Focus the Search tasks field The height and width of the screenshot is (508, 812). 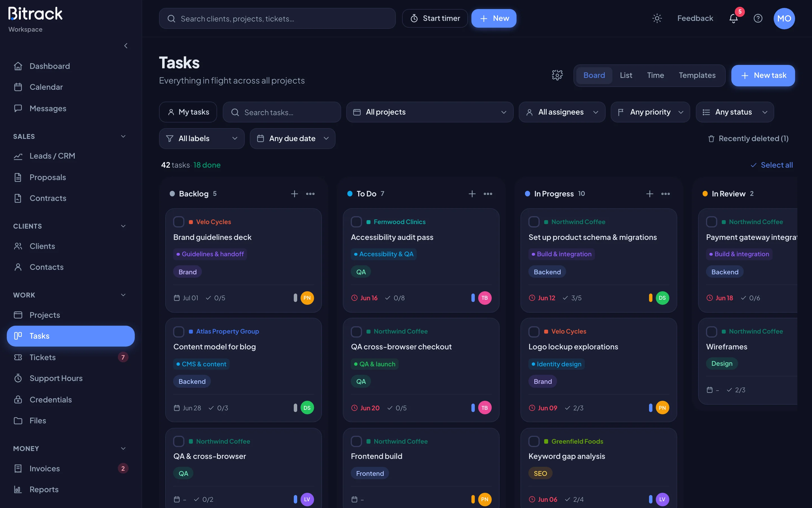[281, 112]
